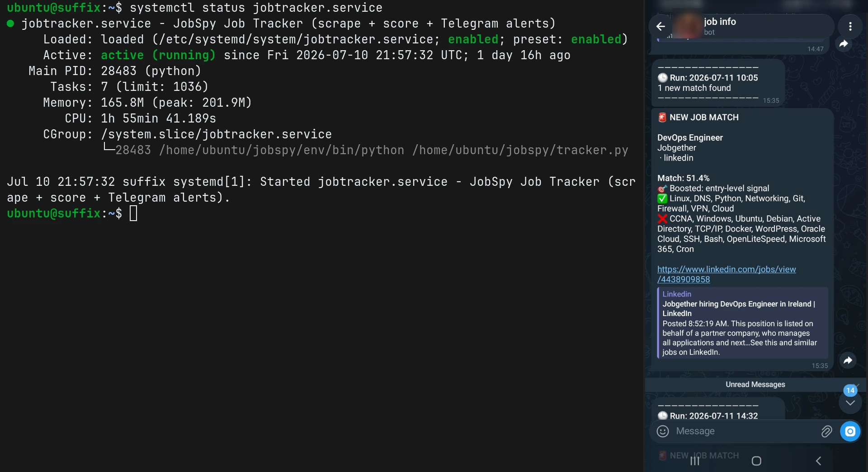Jump to latest messages with down chevron
Viewport: 868px width, 472px height.
(850, 402)
